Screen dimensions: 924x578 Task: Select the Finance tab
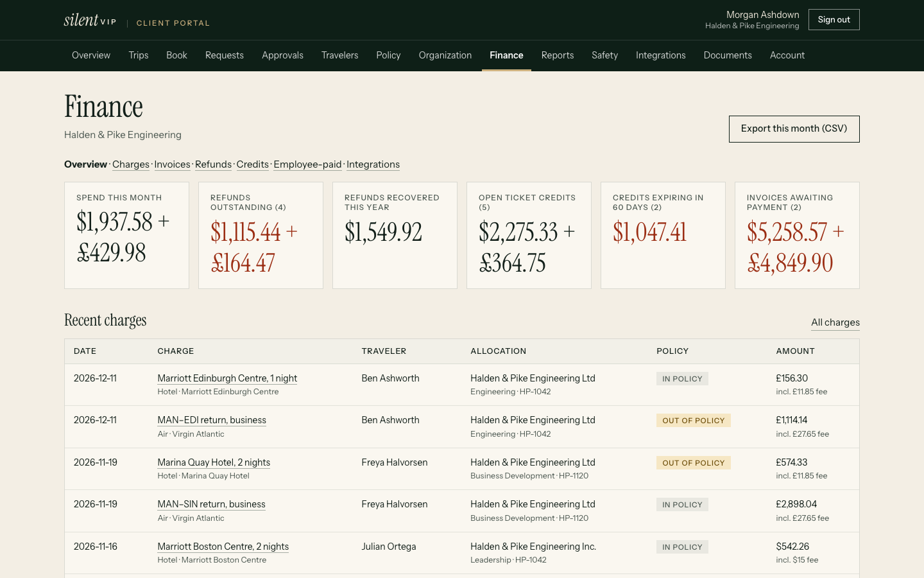pyautogui.click(x=506, y=55)
